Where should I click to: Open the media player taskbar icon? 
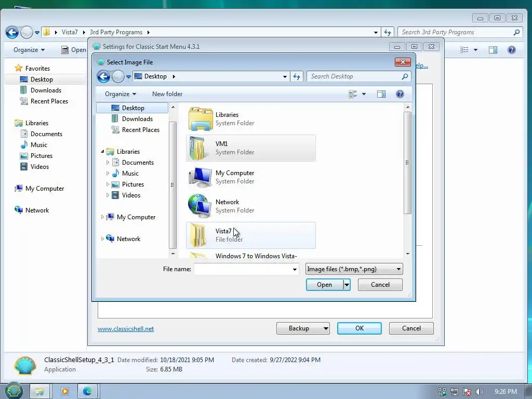pyautogui.click(x=64, y=391)
